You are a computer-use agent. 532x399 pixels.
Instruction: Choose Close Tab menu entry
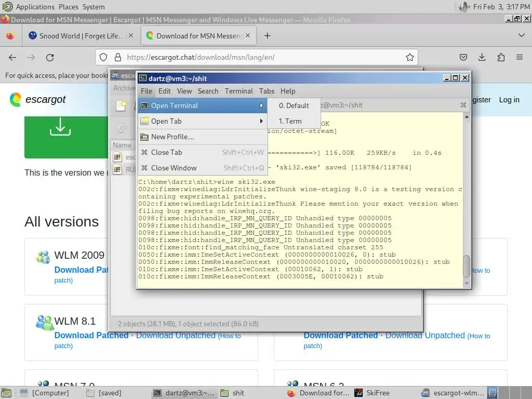pos(203,152)
